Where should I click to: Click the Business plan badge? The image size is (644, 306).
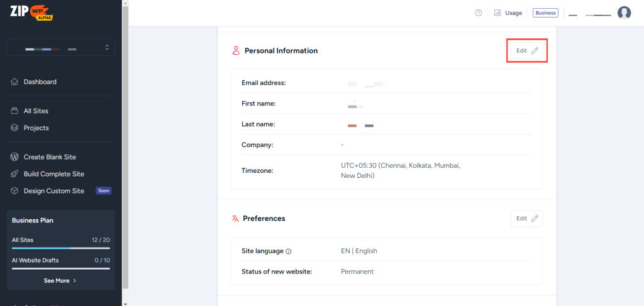click(545, 13)
